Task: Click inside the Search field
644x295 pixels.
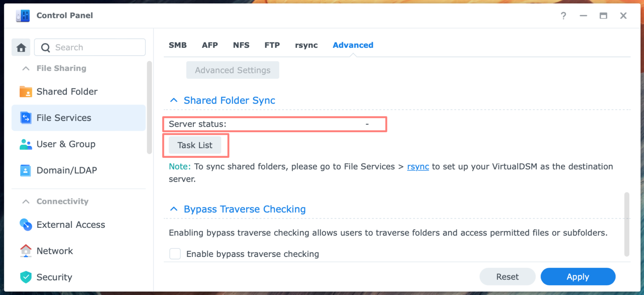Action: coord(90,47)
